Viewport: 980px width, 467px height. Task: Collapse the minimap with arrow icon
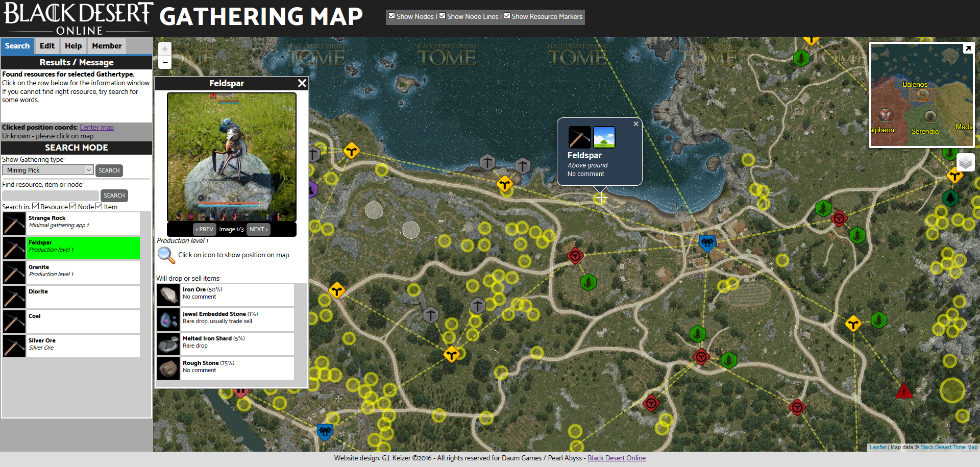[968, 48]
